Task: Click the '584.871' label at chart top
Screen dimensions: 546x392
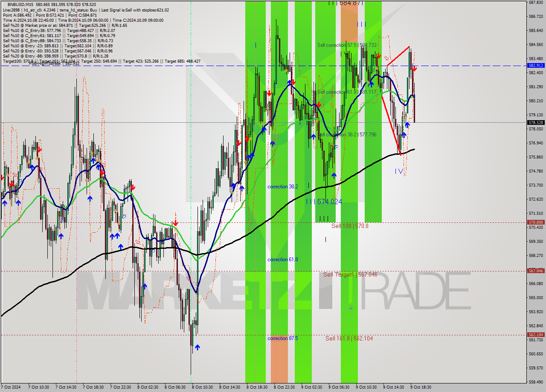Action: pyautogui.click(x=351, y=3)
